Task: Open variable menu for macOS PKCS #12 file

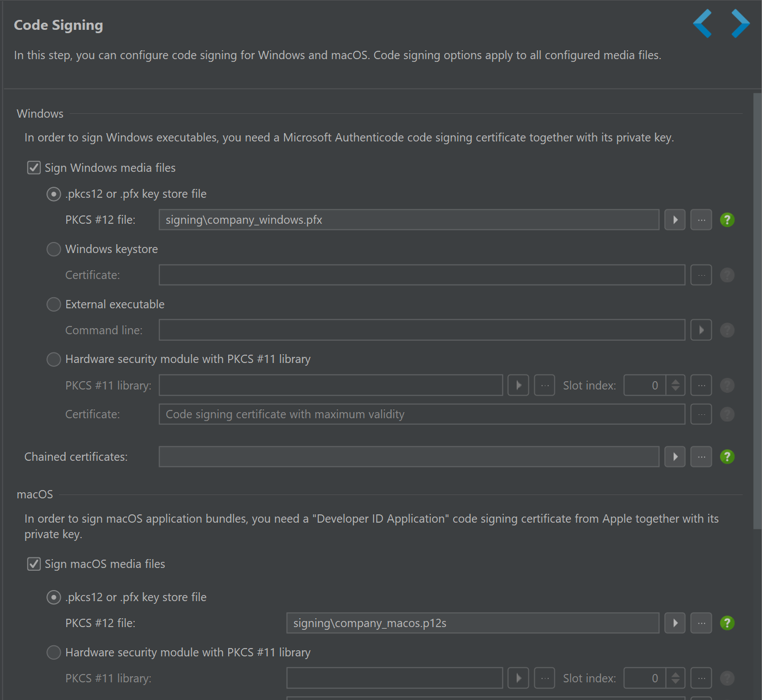Action: (x=675, y=623)
